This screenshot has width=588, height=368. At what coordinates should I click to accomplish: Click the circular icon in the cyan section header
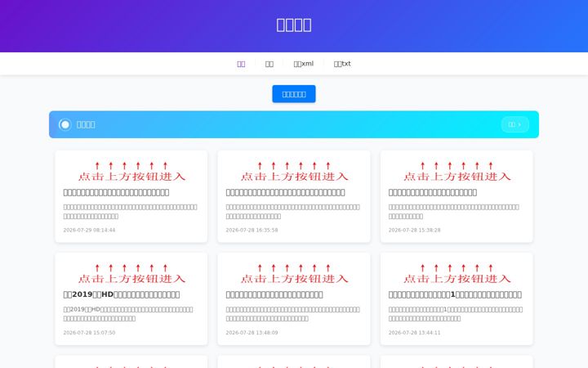65,124
